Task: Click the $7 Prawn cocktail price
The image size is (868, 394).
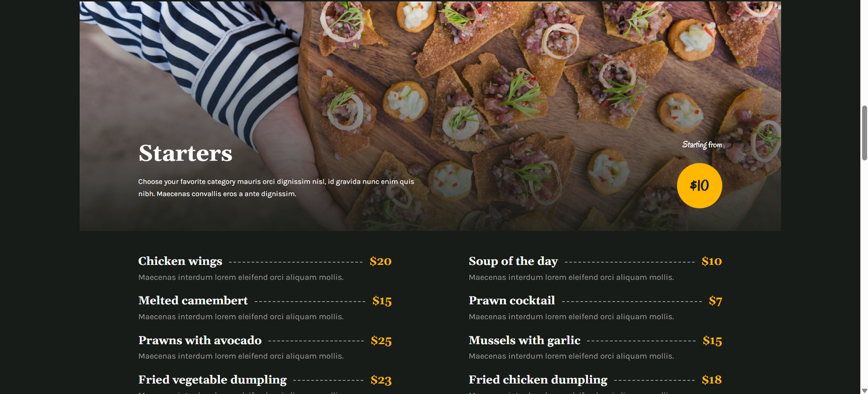Action: click(715, 301)
